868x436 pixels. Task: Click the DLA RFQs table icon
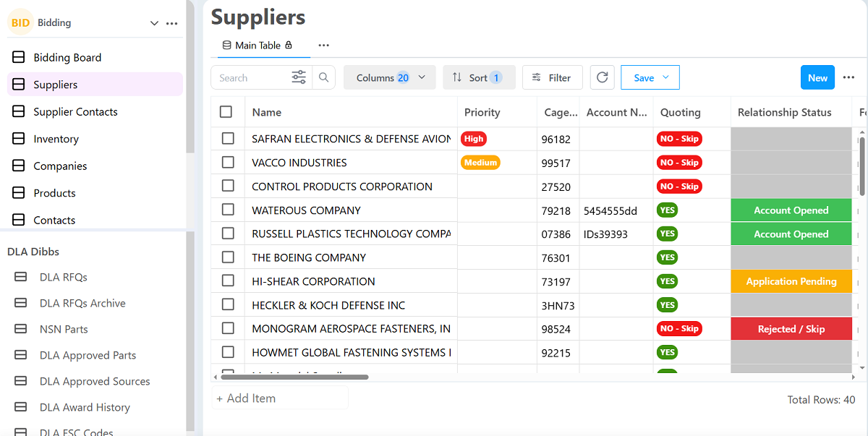(x=21, y=277)
